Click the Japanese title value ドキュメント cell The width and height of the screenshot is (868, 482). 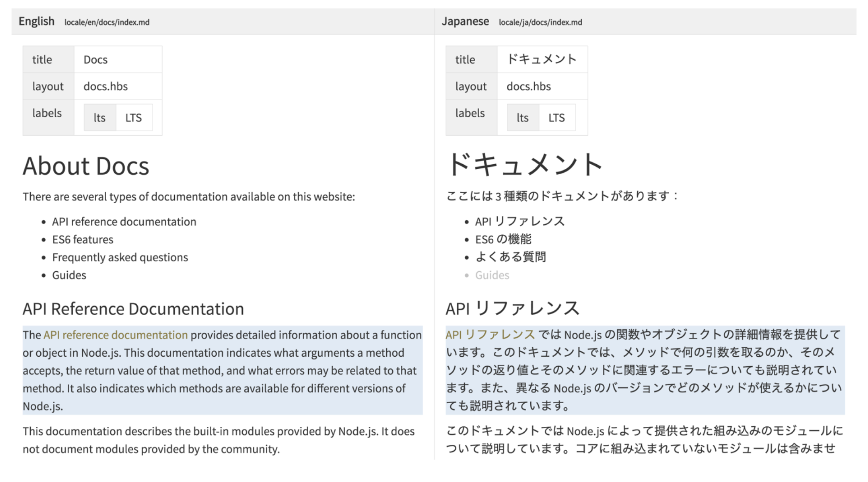542,60
